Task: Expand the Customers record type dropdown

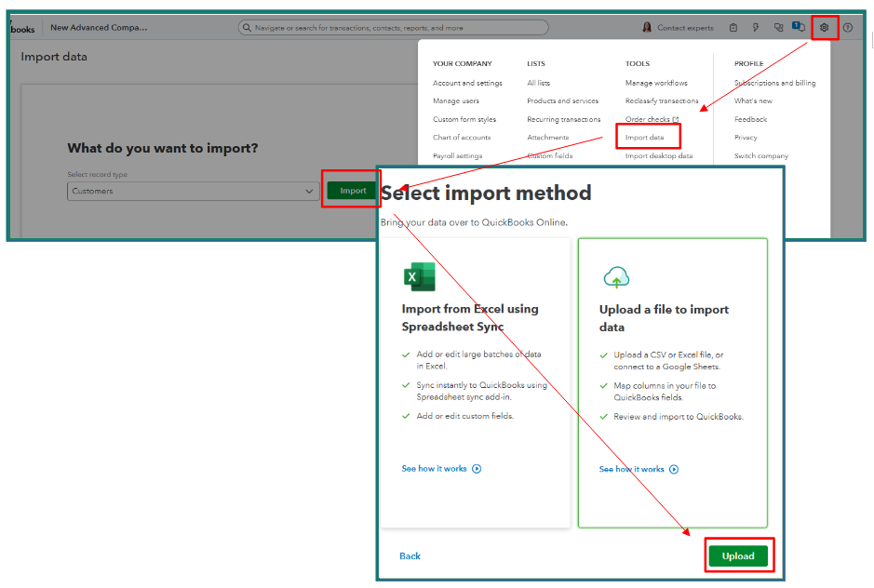Action: [x=194, y=191]
